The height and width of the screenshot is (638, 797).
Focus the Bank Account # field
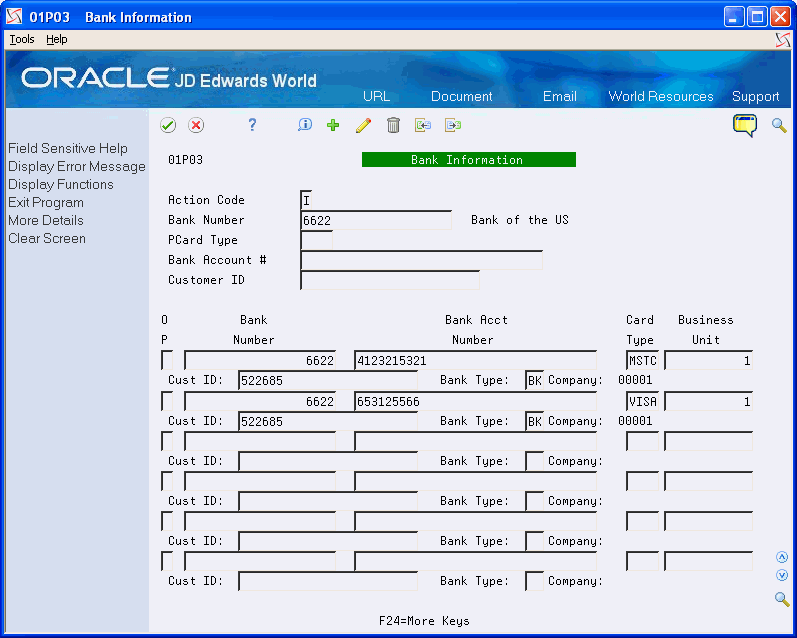(x=421, y=260)
